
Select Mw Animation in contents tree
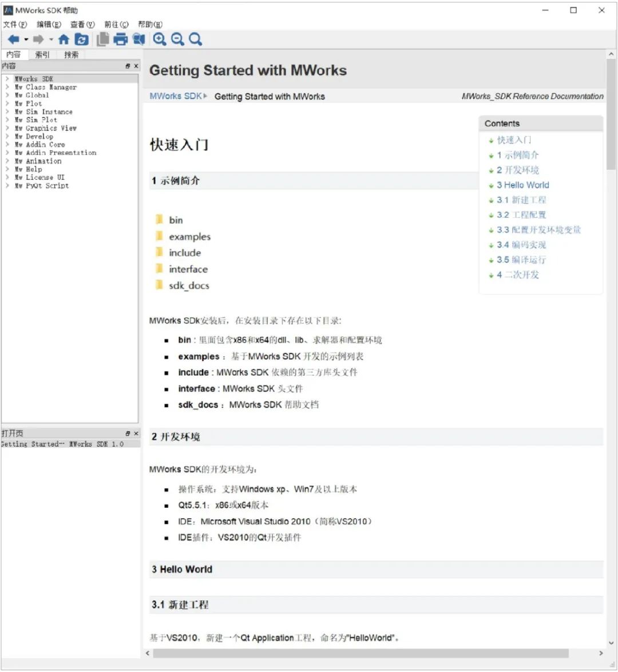tap(38, 161)
